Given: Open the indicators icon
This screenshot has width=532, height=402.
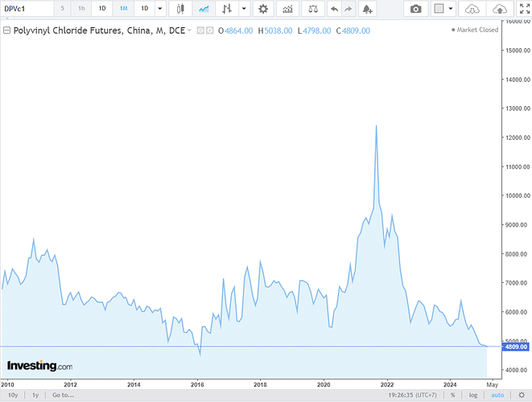Looking at the screenshot, I should click(287, 9).
